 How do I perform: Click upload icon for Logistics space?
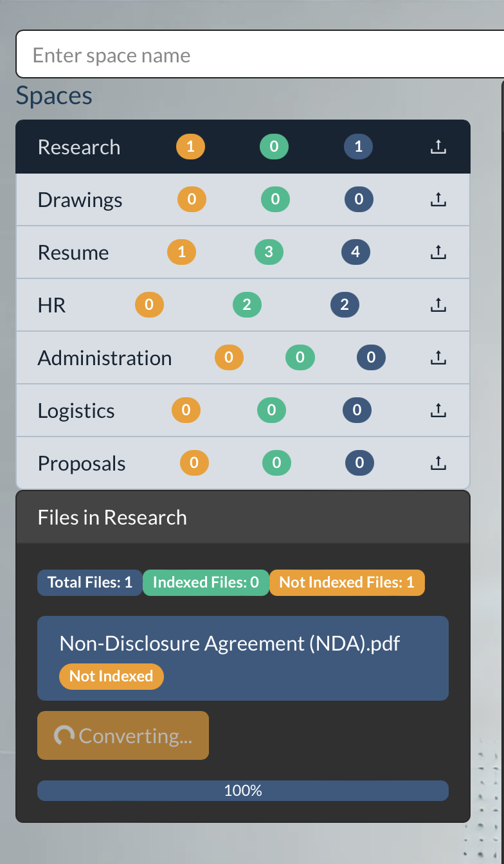click(x=438, y=411)
